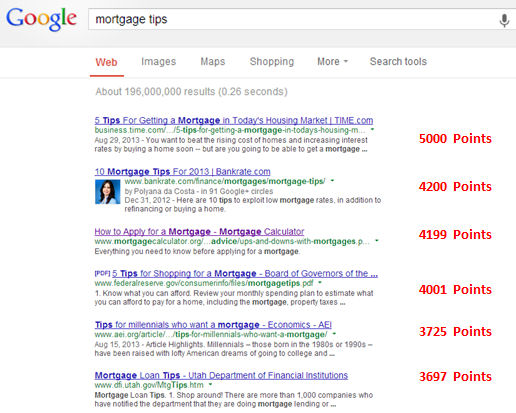Expand the More dropdown menu
The height and width of the screenshot is (413, 516).
332,62
